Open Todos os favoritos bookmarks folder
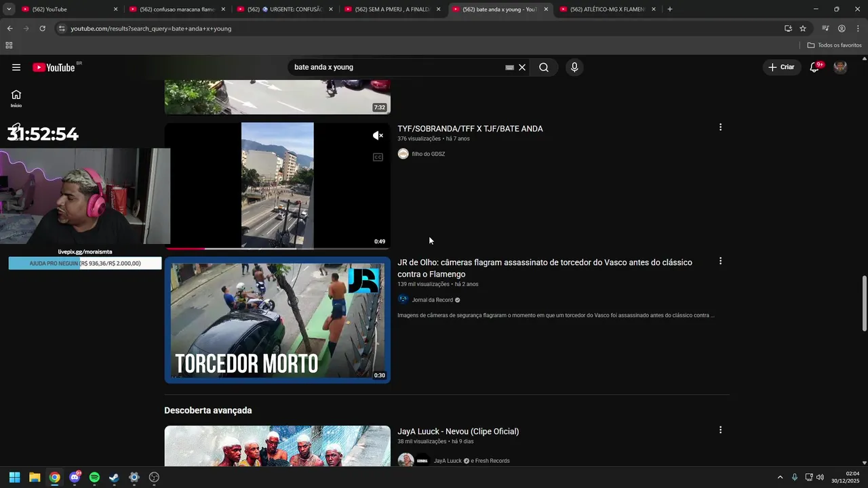The image size is (868, 488). [835, 45]
